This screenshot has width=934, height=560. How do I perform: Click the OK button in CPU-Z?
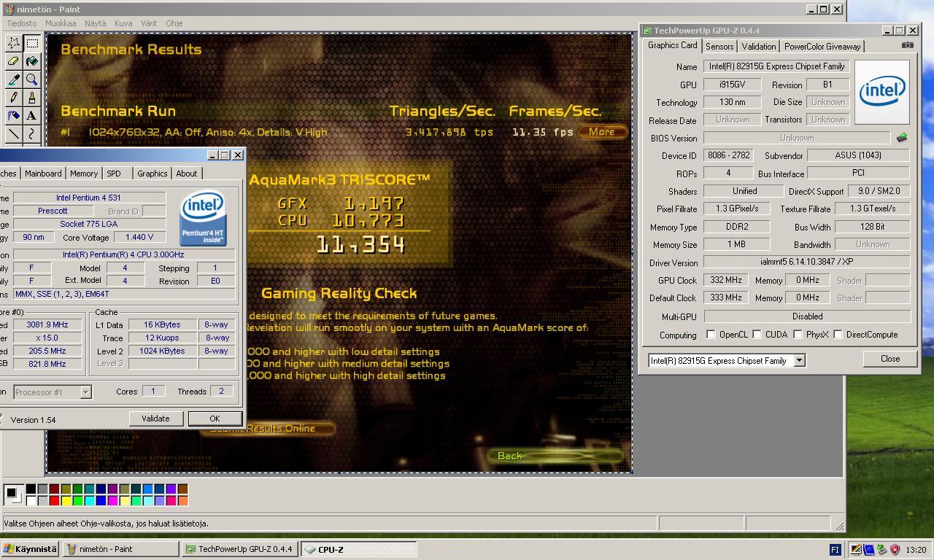point(215,419)
